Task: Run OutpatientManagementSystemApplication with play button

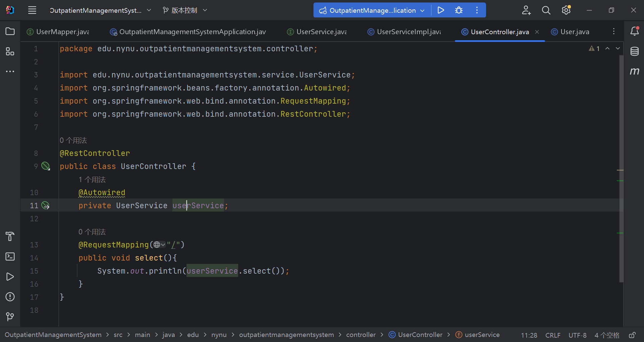Action: (x=441, y=10)
